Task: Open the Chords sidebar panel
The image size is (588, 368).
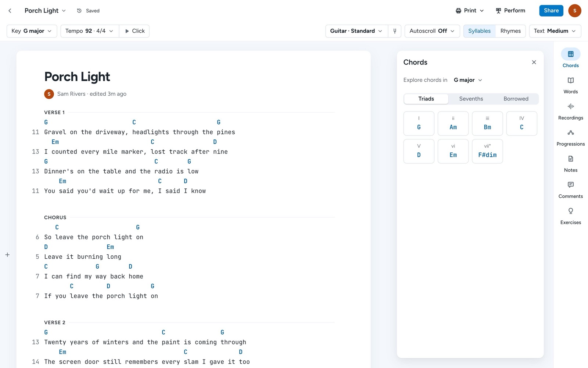Action: [570, 58]
